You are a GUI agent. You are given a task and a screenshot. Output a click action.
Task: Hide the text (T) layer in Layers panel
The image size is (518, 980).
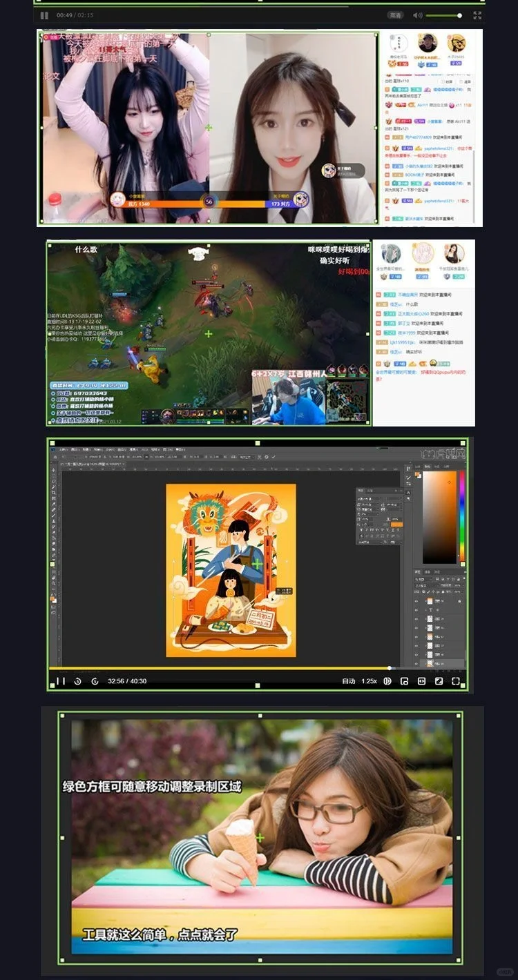tap(416, 610)
